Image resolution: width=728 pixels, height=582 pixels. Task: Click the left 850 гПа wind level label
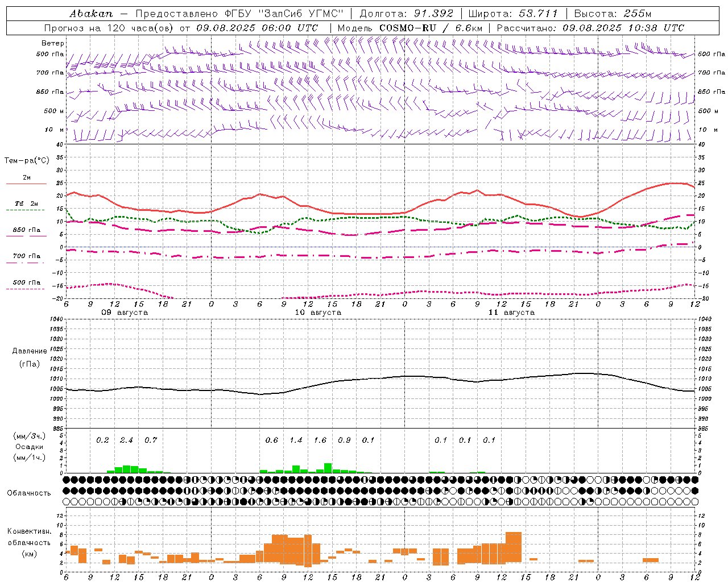click(50, 92)
